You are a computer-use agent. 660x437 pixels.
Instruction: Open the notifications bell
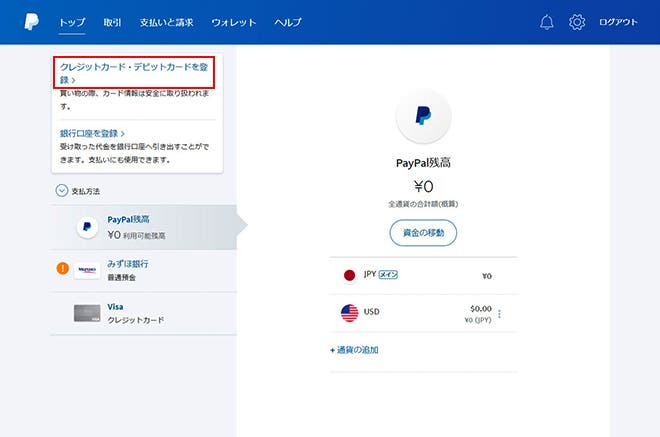(x=546, y=22)
